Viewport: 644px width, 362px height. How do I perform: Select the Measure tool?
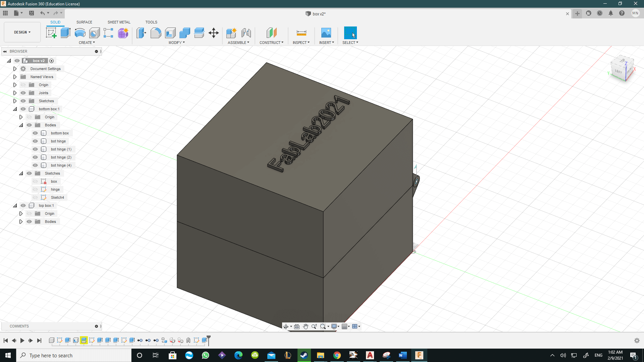pyautogui.click(x=301, y=33)
